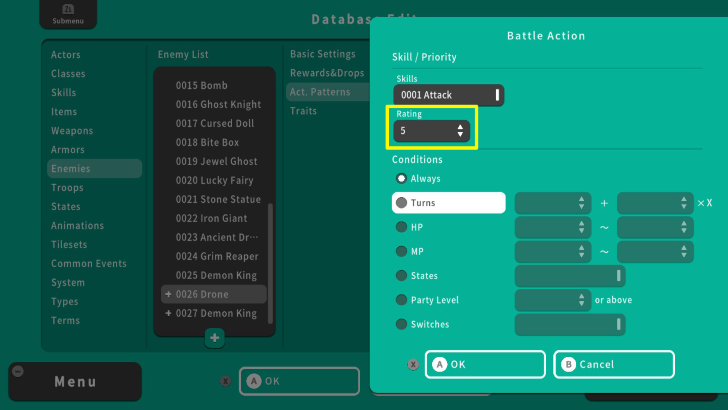
Task: Confirm Battle Action with OK button
Action: click(485, 364)
